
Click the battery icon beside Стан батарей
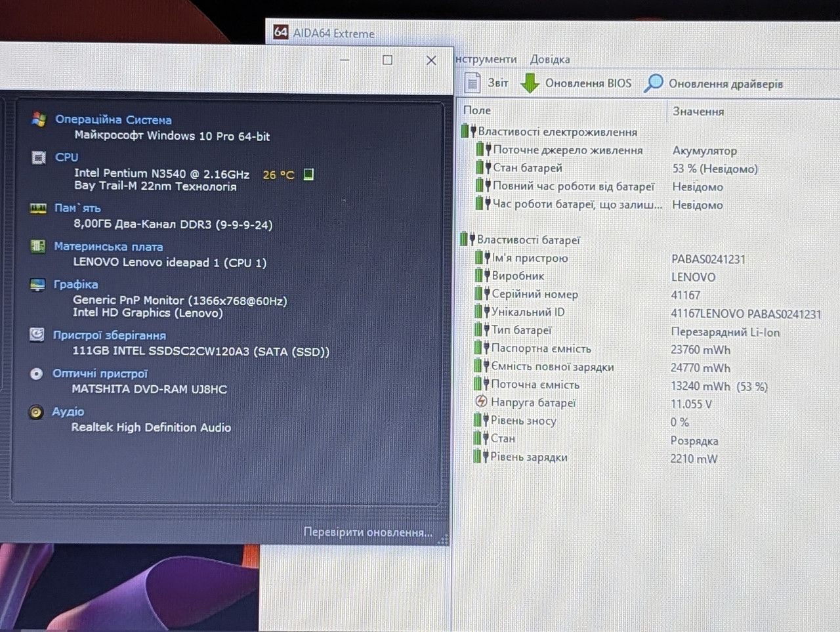pos(484,167)
